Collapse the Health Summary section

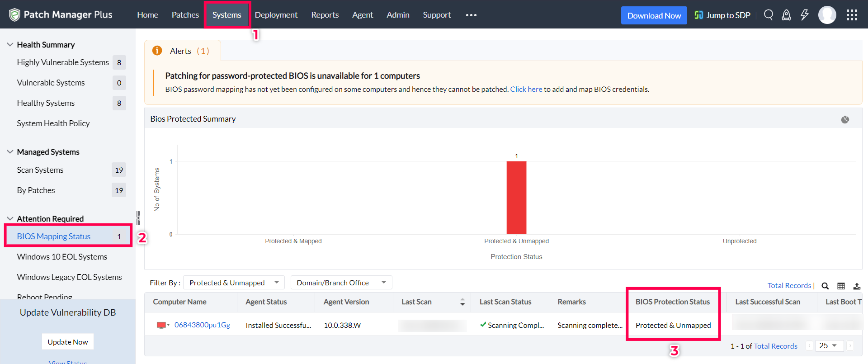[10, 45]
